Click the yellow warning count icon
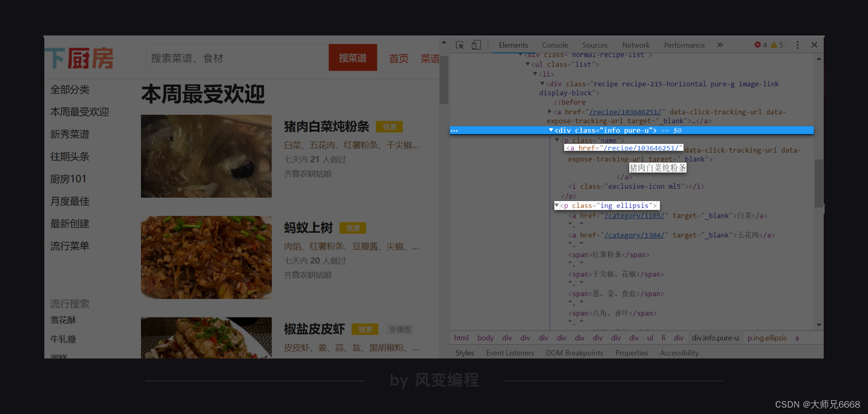868x414 pixels. point(774,45)
